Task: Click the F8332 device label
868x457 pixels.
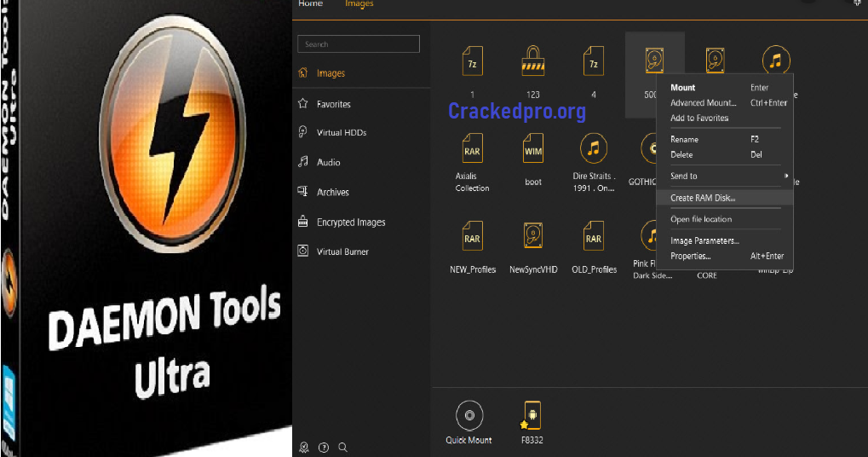Action: point(532,440)
